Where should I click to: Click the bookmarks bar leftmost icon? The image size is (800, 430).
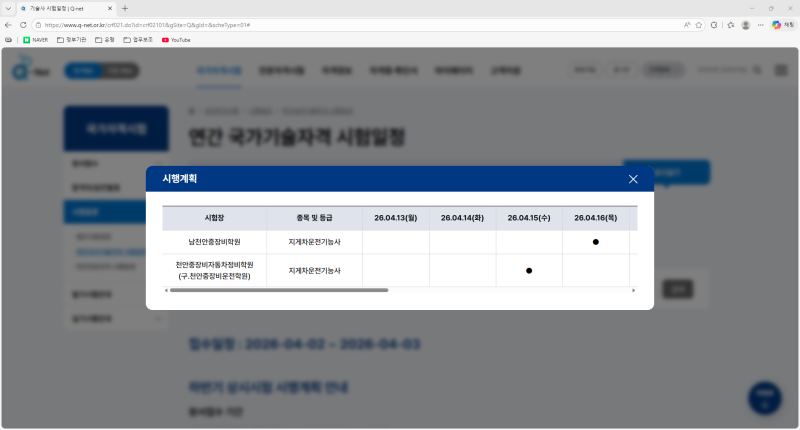(x=9, y=40)
